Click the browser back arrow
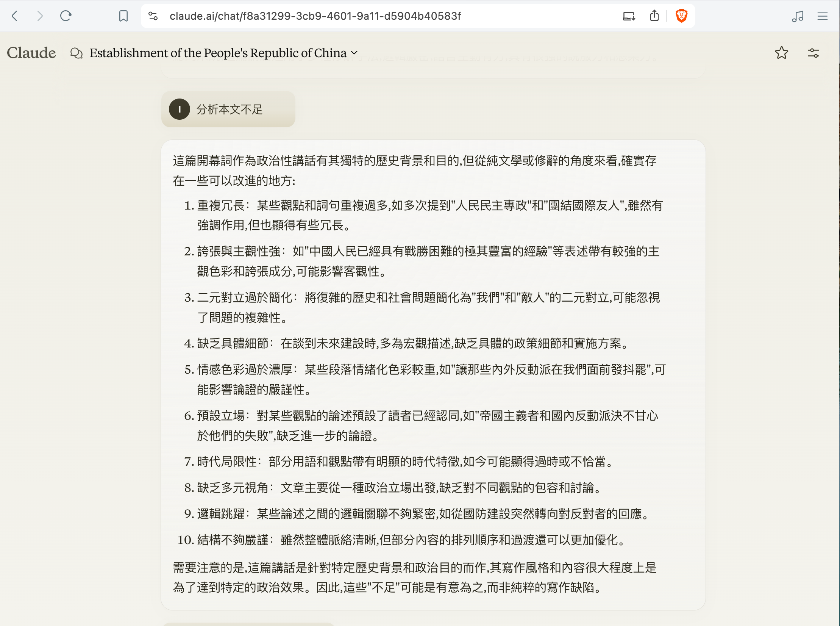Viewport: 840px width, 626px height. click(x=15, y=16)
